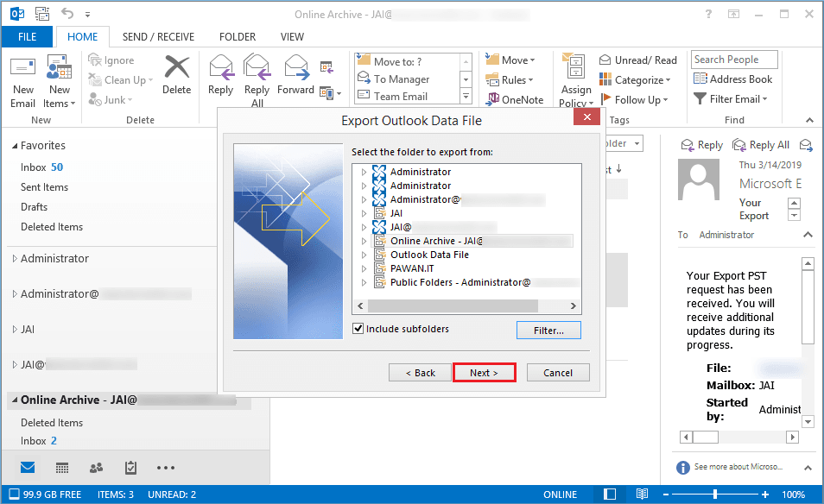The width and height of the screenshot is (824, 504).
Task: Toggle the Include subfolders checkbox
Action: [x=358, y=329]
